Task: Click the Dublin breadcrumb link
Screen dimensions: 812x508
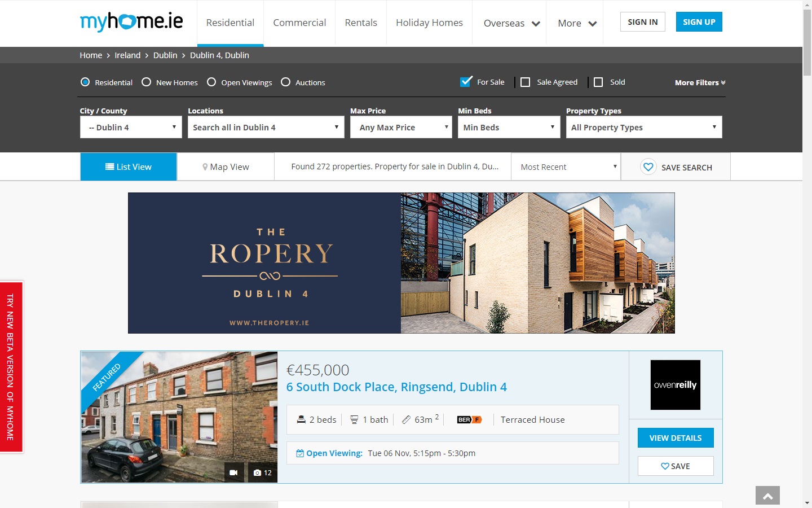Action: tap(165, 55)
